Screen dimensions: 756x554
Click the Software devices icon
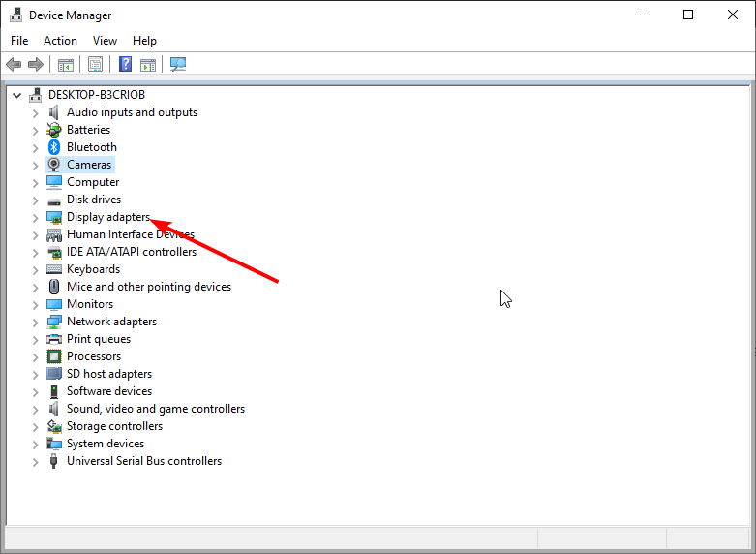[54, 391]
